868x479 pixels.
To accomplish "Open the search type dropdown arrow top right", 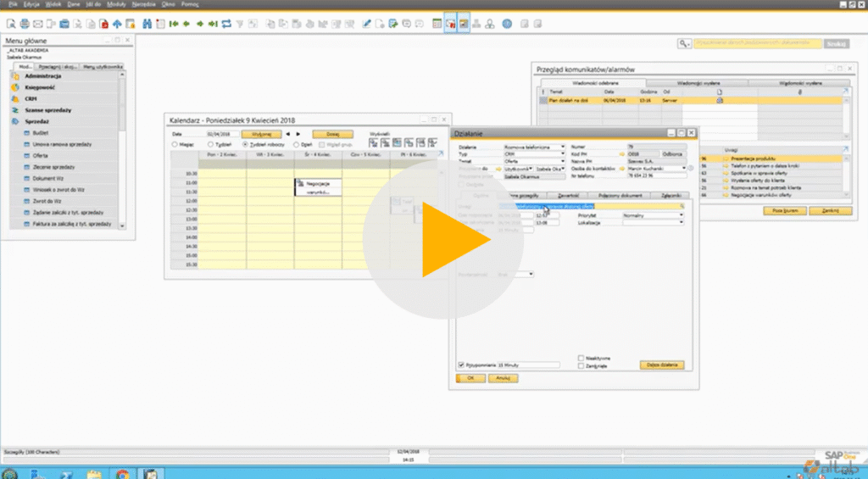I will (689, 44).
